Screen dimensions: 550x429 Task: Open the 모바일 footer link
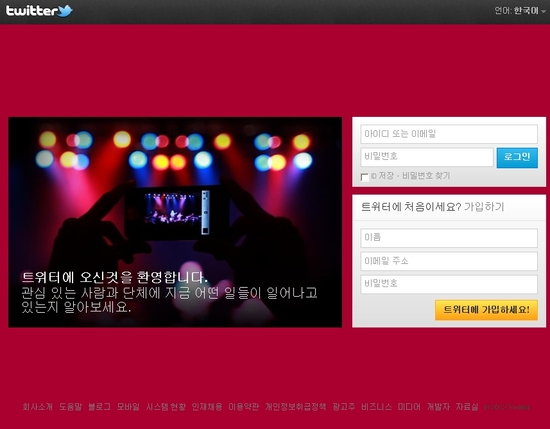128,407
